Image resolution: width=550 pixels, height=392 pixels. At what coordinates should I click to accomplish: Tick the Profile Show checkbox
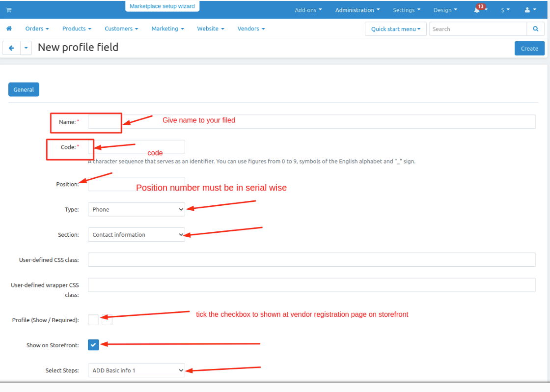(93, 320)
